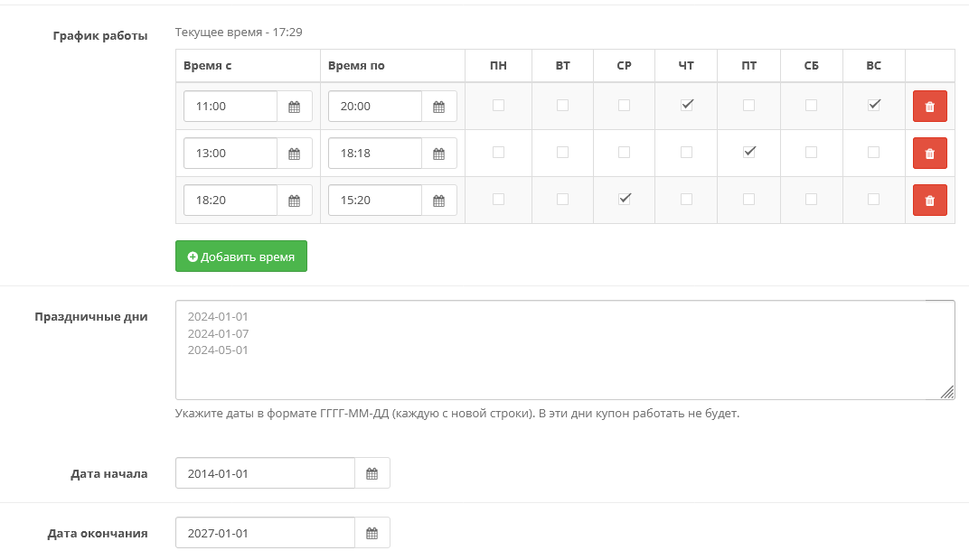Screen dimensions: 969x560
Task: Click the 18:20 start time input
Action: [x=230, y=201]
